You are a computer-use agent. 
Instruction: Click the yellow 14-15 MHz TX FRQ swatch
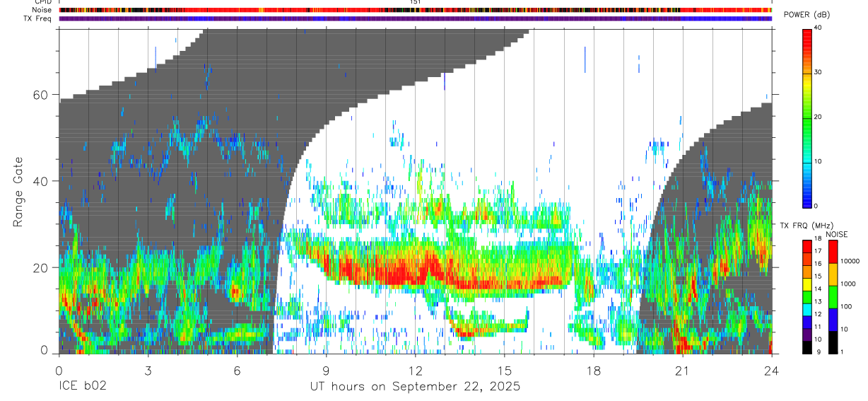pyautogui.click(x=808, y=284)
